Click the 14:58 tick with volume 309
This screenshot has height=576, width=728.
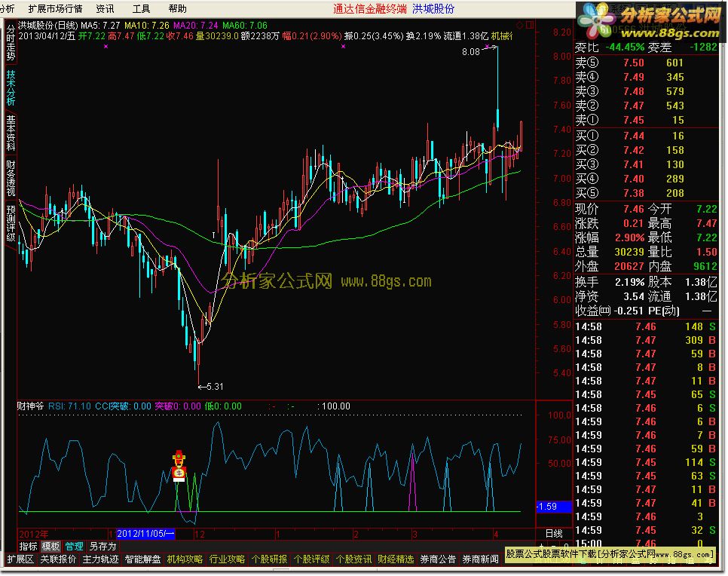coord(646,341)
